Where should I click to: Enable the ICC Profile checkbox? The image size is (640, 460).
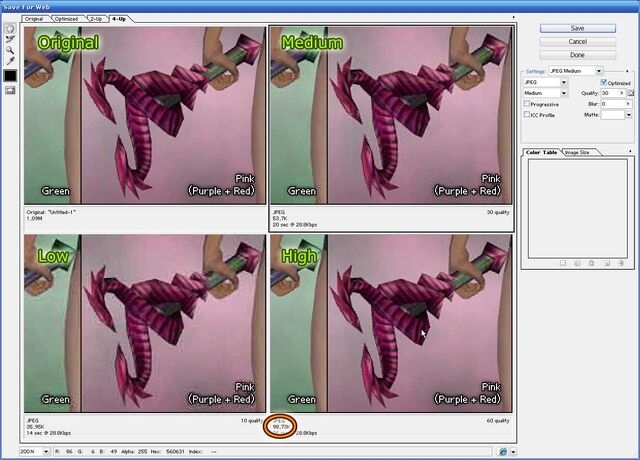[527, 115]
